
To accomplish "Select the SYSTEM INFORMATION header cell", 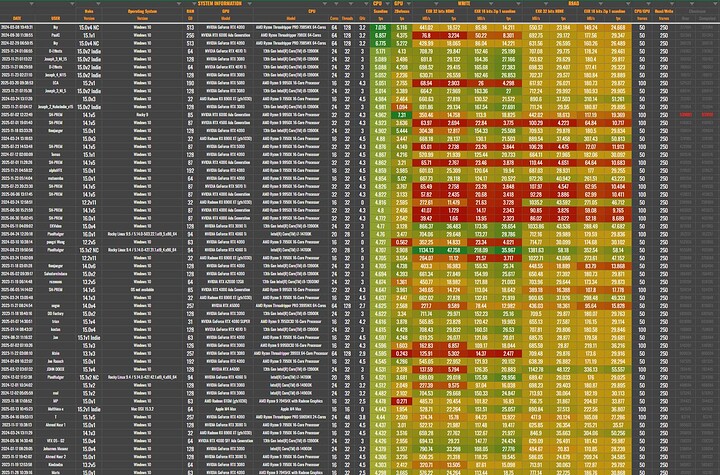I will tap(219, 4).
